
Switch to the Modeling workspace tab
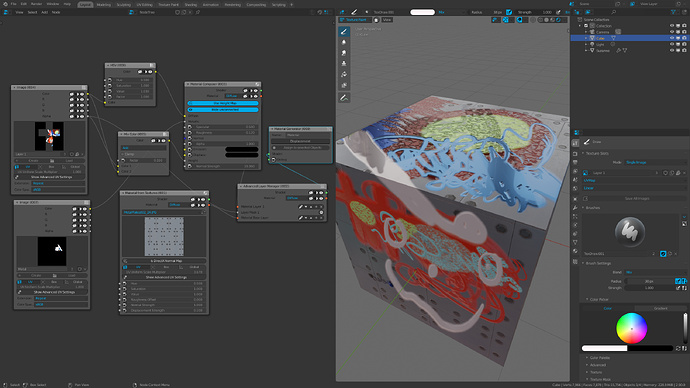click(x=104, y=4)
